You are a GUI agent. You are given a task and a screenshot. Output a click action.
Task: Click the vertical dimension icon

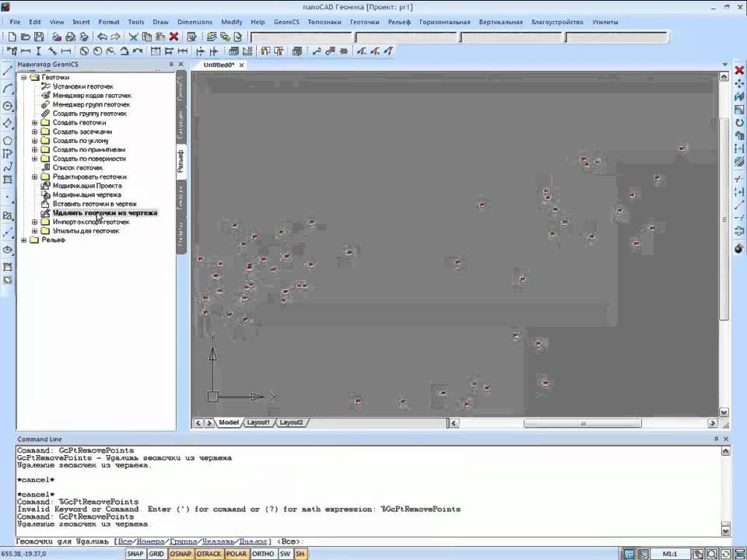[39, 51]
